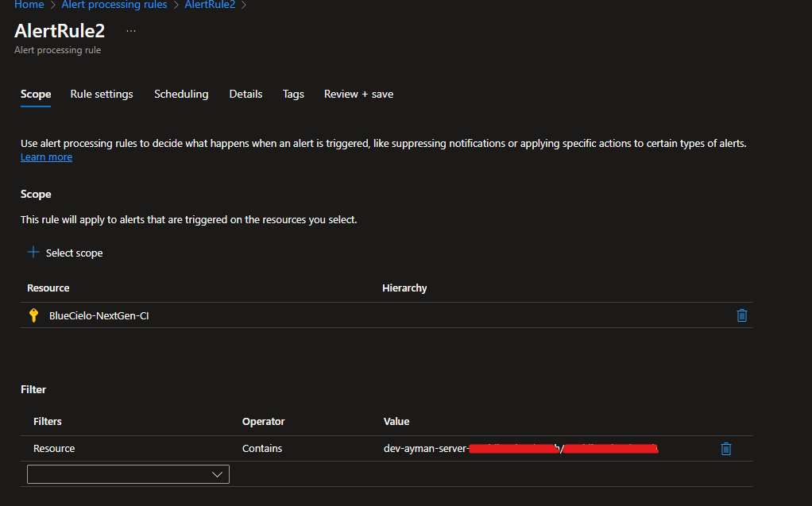812x506 pixels.
Task: Click the Operator column header
Action: (x=264, y=422)
